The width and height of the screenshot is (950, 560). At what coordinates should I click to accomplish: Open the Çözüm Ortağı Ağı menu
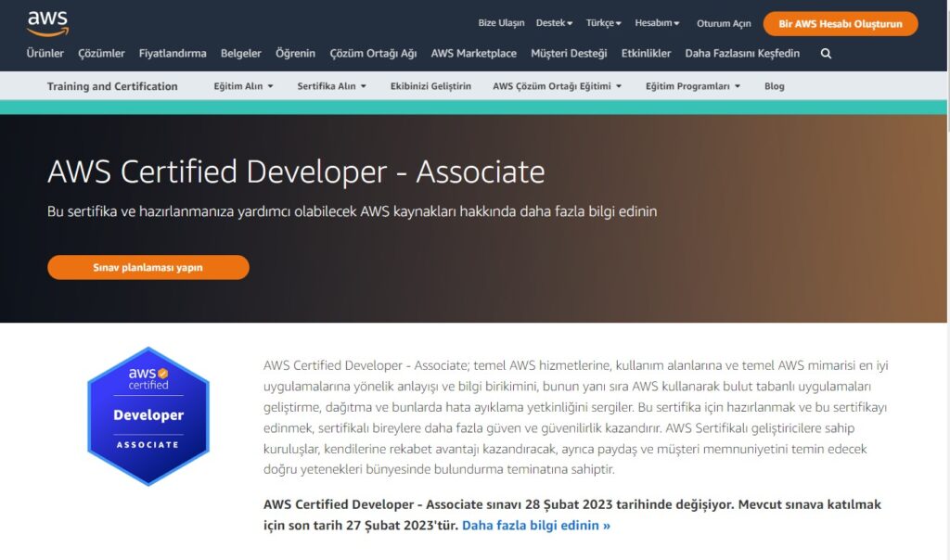[373, 53]
